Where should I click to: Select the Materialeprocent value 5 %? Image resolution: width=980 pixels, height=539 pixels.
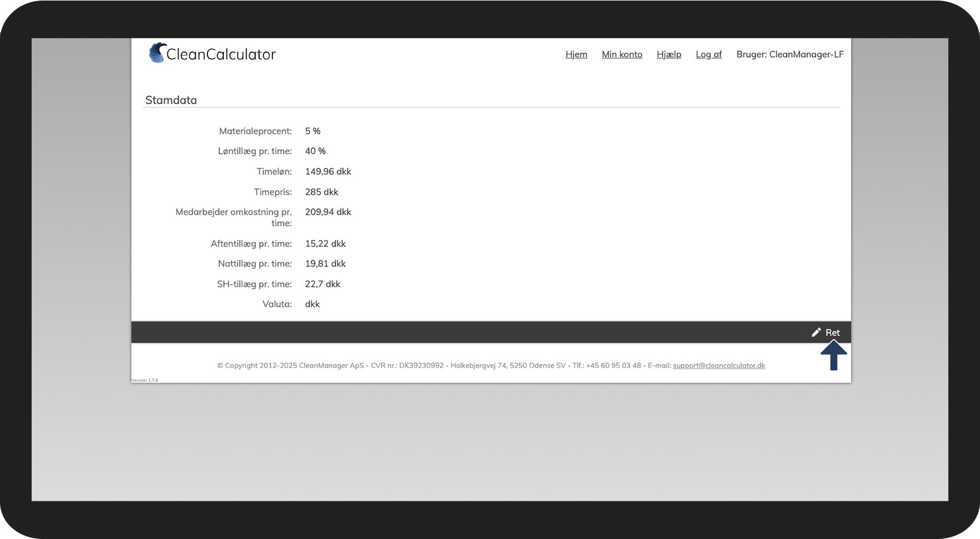(312, 132)
